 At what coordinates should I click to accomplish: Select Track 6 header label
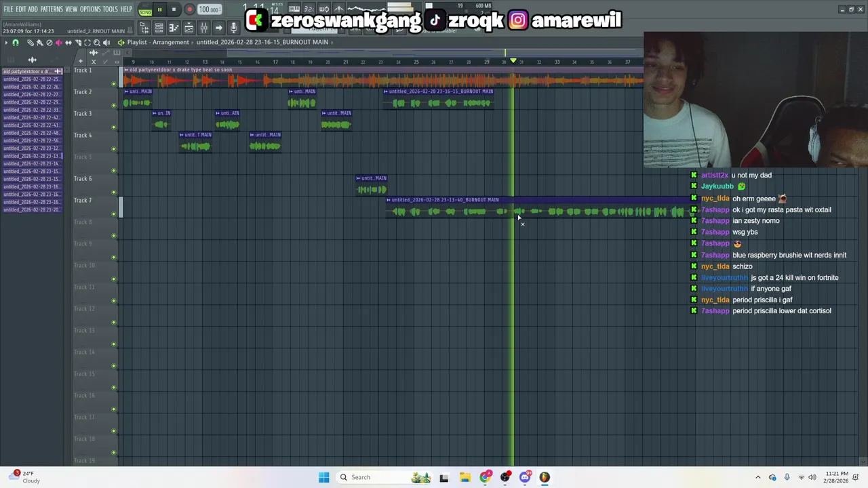[x=83, y=179]
